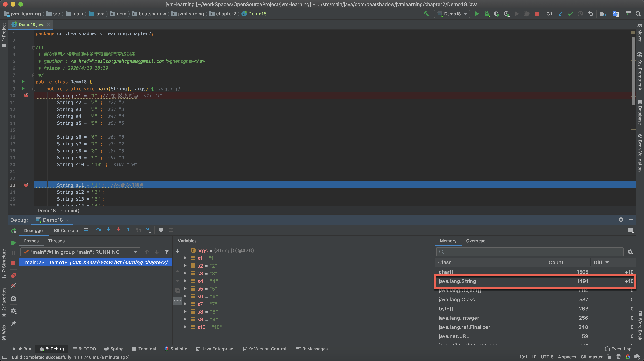This screenshot has height=361, width=644.
Task: Run Demo18 with coverage icon
Action: tap(496, 14)
